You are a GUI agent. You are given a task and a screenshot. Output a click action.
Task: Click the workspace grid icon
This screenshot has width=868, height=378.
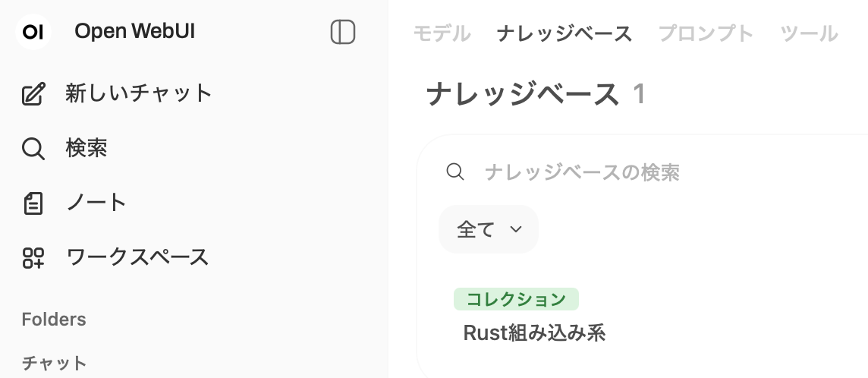(x=33, y=258)
